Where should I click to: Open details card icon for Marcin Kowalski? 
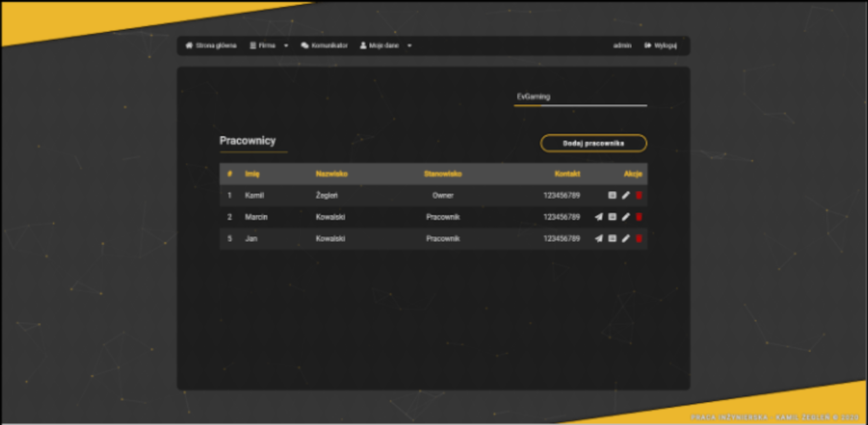(612, 217)
